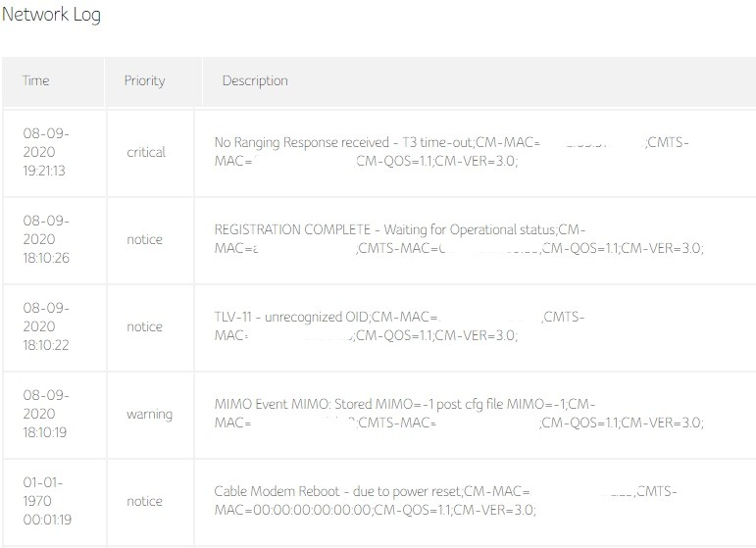Screen dimensions: 756x548
Task: Click the 19:21:13 timestamp cell
Action: coord(47,152)
